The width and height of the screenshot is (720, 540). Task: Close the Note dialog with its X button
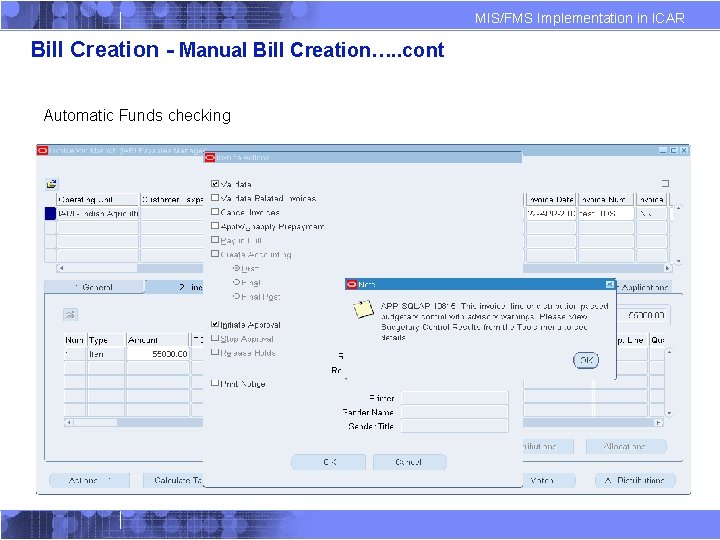[609, 285]
